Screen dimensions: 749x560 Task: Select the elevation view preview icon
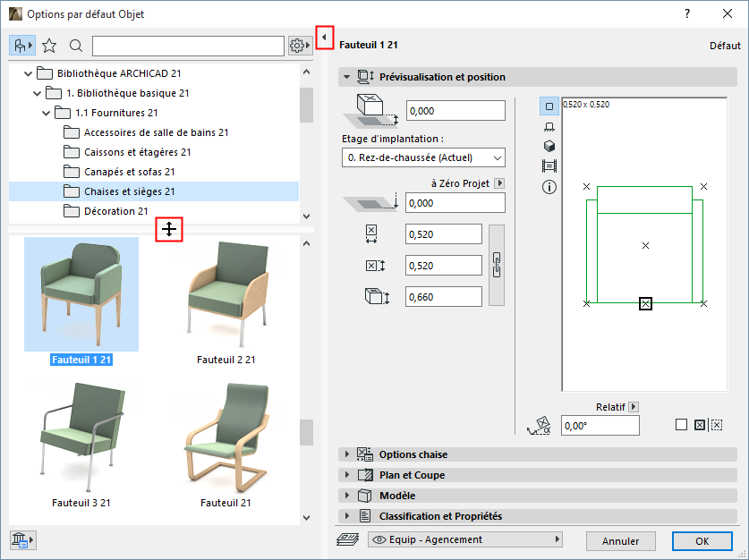pyautogui.click(x=549, y=126)
